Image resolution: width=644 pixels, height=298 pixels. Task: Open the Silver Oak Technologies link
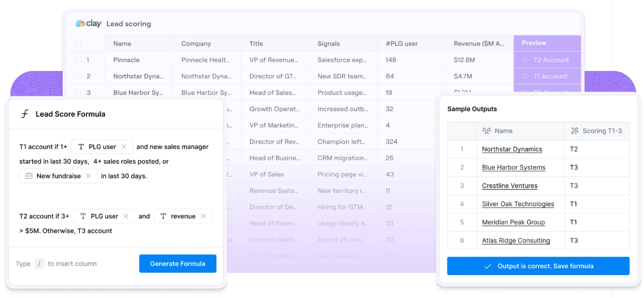[518, 204]
